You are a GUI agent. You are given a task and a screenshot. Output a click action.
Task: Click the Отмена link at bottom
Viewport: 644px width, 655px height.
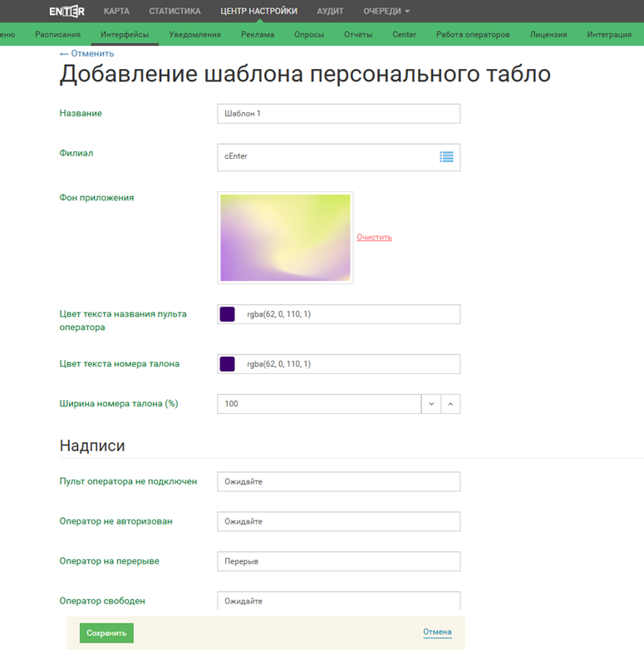click(x=437, y=632)
